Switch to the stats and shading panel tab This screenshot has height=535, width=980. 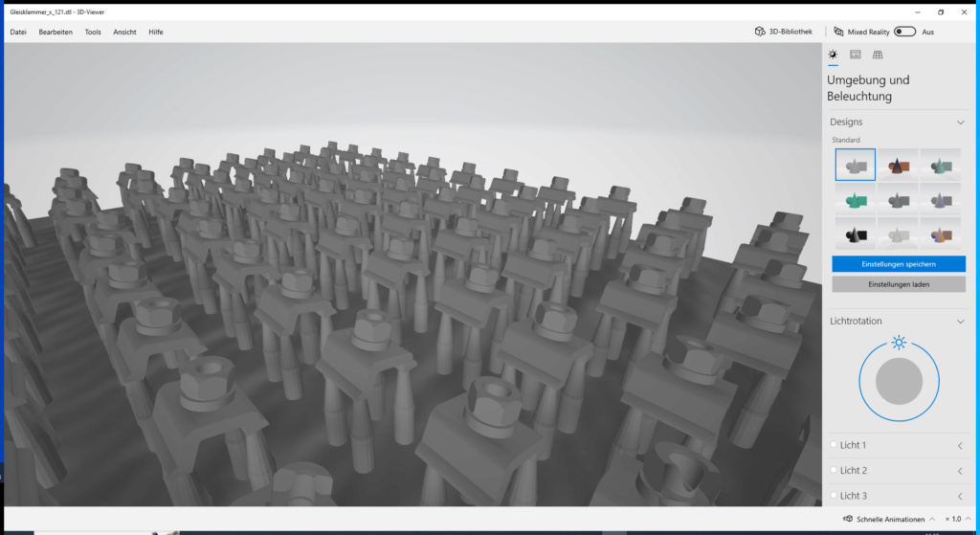pos(855,55)
